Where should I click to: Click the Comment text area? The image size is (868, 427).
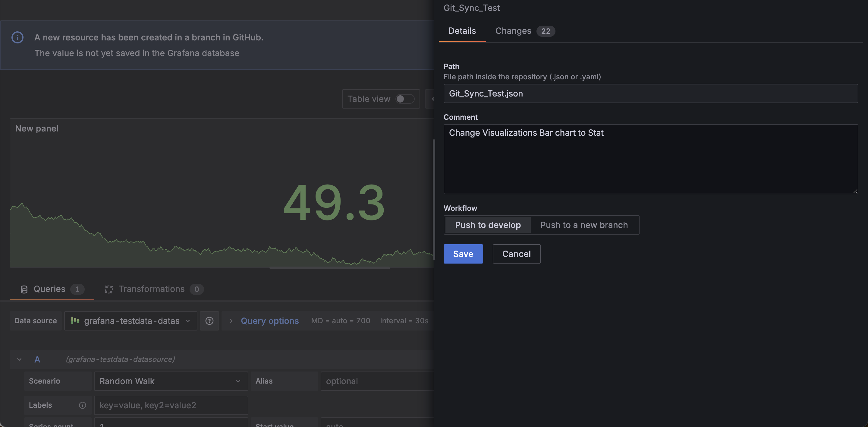(x=650, y=159)
